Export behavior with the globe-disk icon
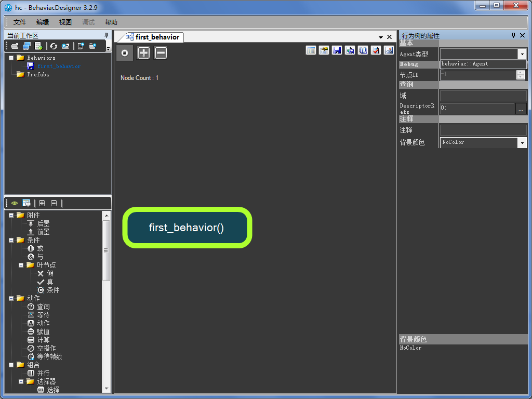 point(350,50)
